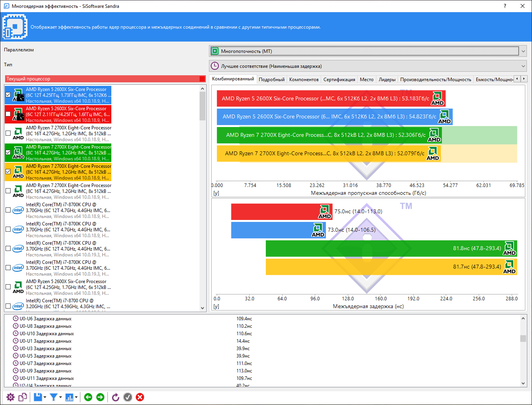Click the results panel scrollbar thumb
This screenshot has height=405, width=532.
[523, 338]
